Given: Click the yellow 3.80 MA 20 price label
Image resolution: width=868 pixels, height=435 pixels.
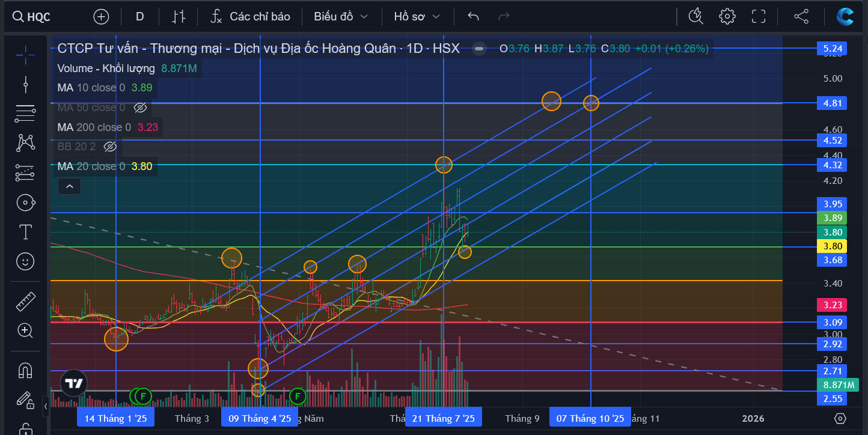Looking at the screenshot, I should tap(832, 246).
